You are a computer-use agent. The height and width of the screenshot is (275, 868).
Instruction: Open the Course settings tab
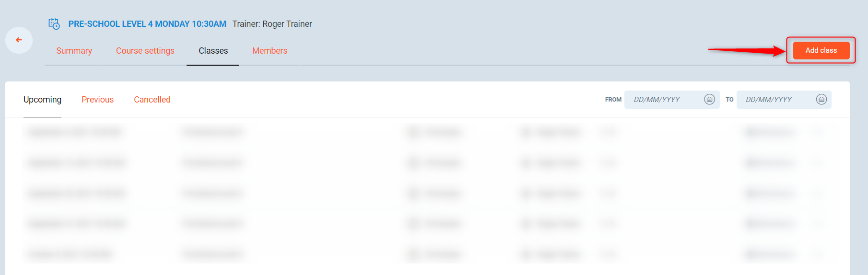pyautogui.click(x=145, y=51)
